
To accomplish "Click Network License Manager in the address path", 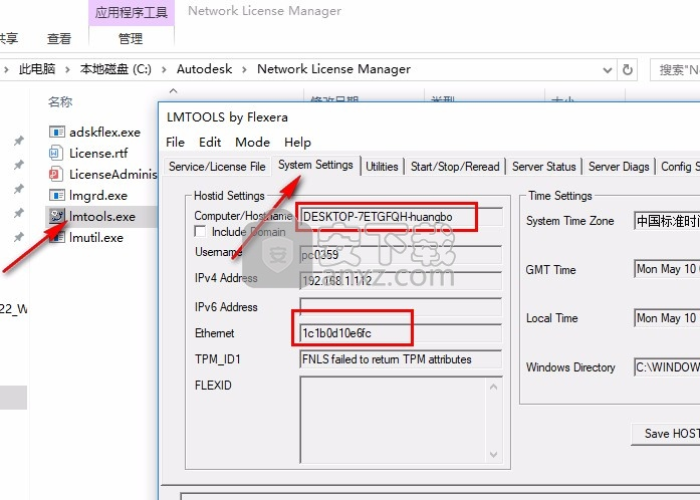I will (x=333, y=69).
